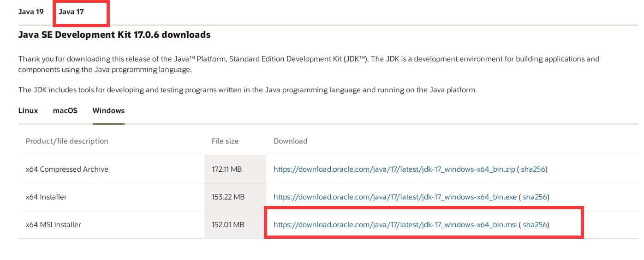644x260 pixels.
Task: Show the macOS downloads tab
Action: [x=65, y=110]
